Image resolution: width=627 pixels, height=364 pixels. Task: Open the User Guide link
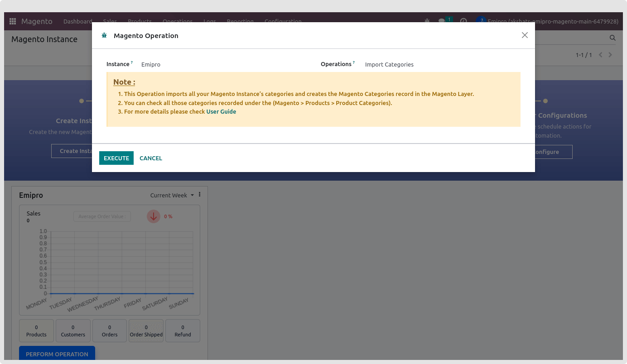point(221,111)
